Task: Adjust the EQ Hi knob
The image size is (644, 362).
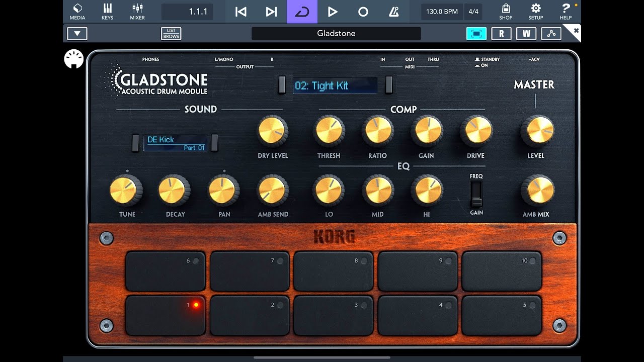Action: tap(427, 191)
